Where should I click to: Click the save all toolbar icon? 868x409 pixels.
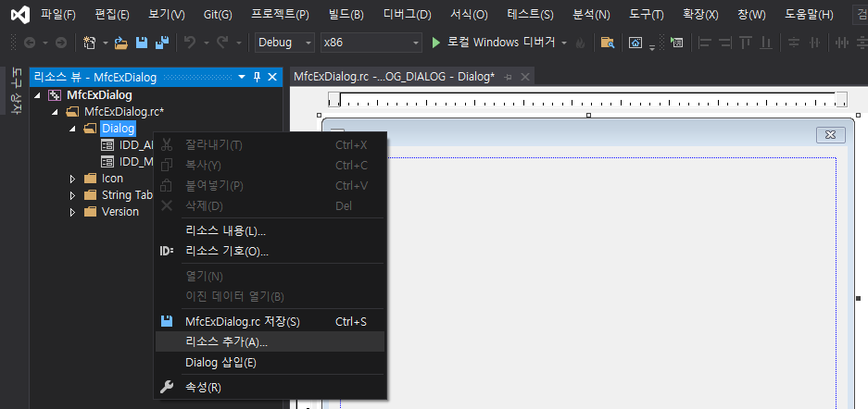(x=161, y=43)
